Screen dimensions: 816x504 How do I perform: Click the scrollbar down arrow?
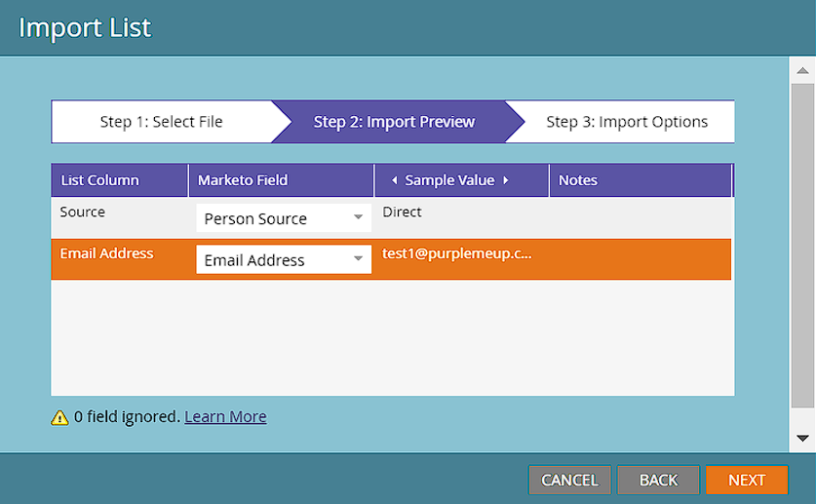(802, 439)
